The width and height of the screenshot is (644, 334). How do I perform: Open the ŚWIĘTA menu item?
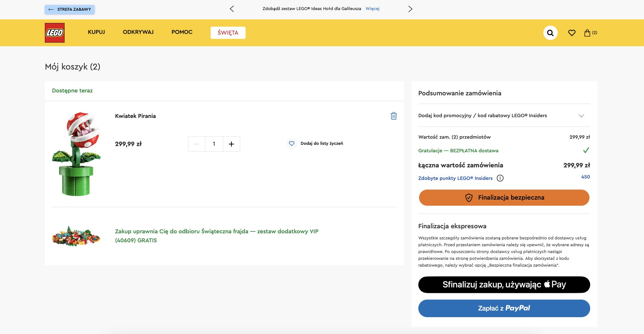(228, 33)
